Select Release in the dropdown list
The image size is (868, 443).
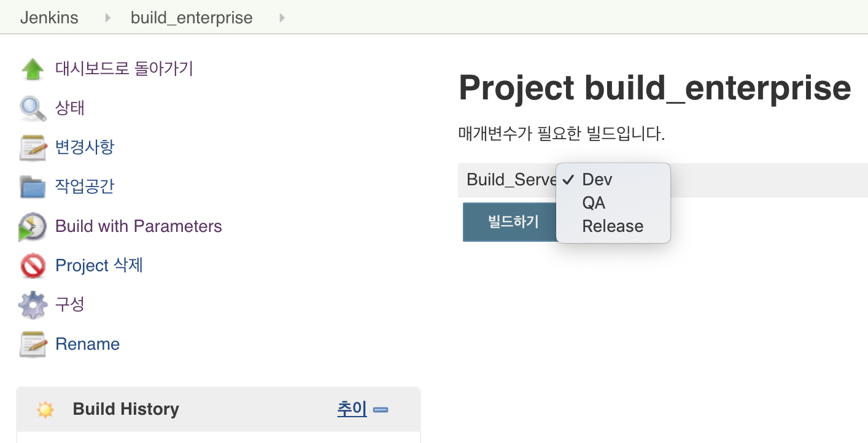613,226
